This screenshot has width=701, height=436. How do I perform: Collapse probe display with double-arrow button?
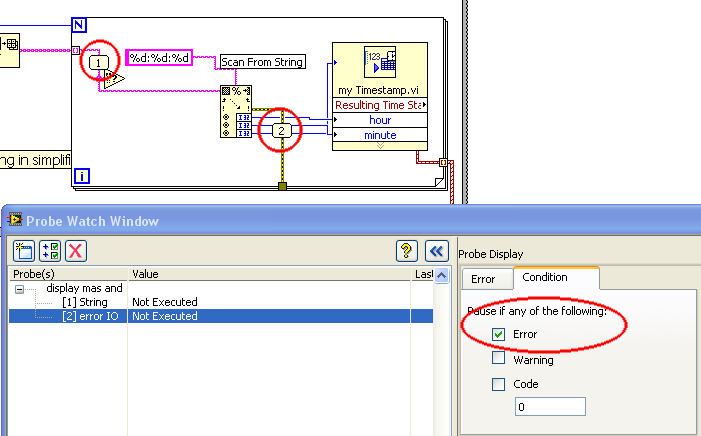point(436,250)
